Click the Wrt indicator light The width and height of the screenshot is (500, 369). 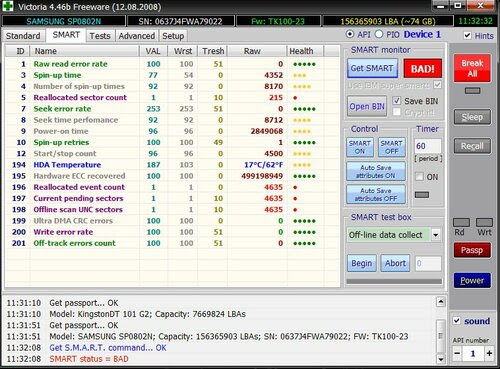[484, 222]
